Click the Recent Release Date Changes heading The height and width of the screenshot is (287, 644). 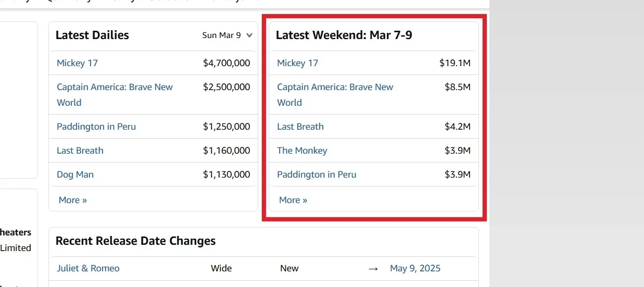pyautogui.click(x=135, y=241)
